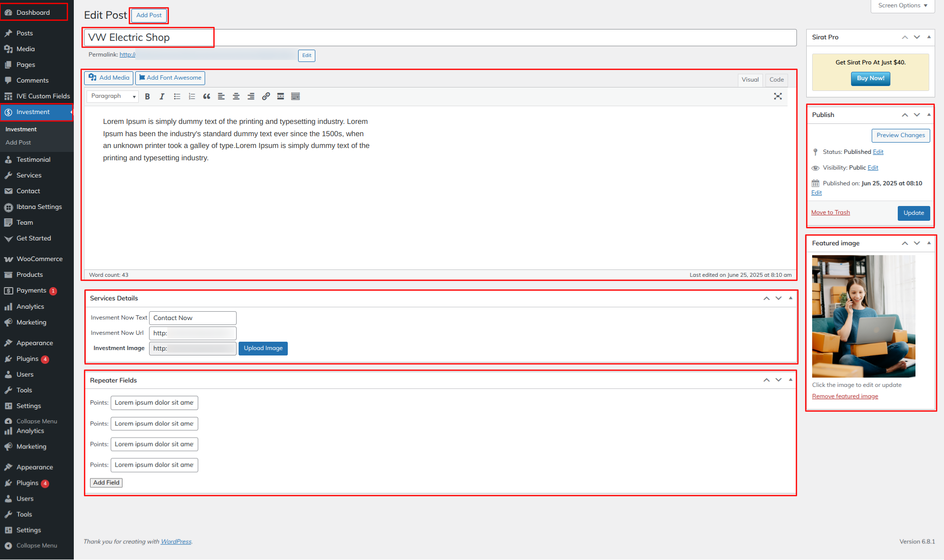Click the Invesment Now Text input field

point(192,318)
